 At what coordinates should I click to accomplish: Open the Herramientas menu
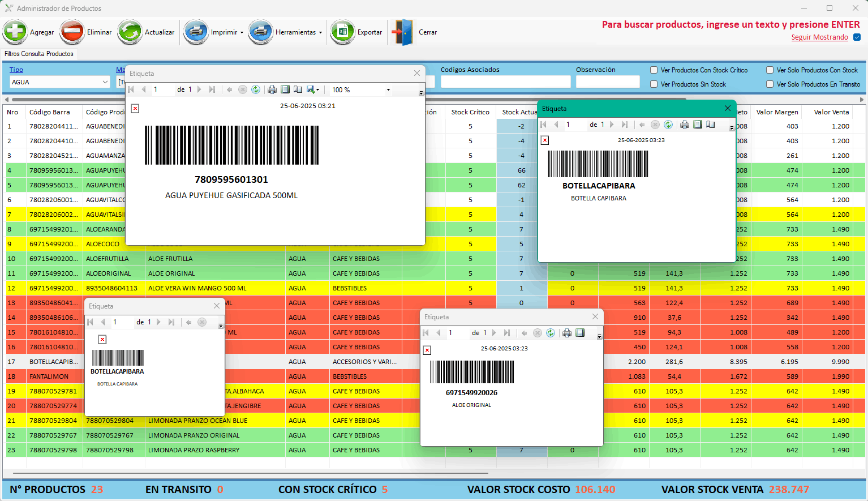[x=320, y=33]
